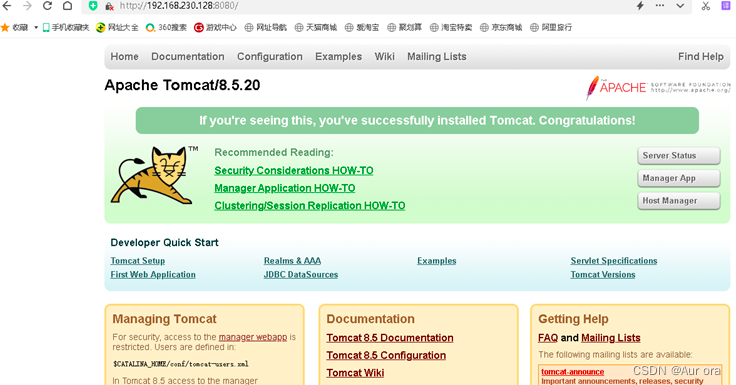736x385 pixels.
Task: Open the tomcat-announce mailing list link
Action: click(573, 372)
